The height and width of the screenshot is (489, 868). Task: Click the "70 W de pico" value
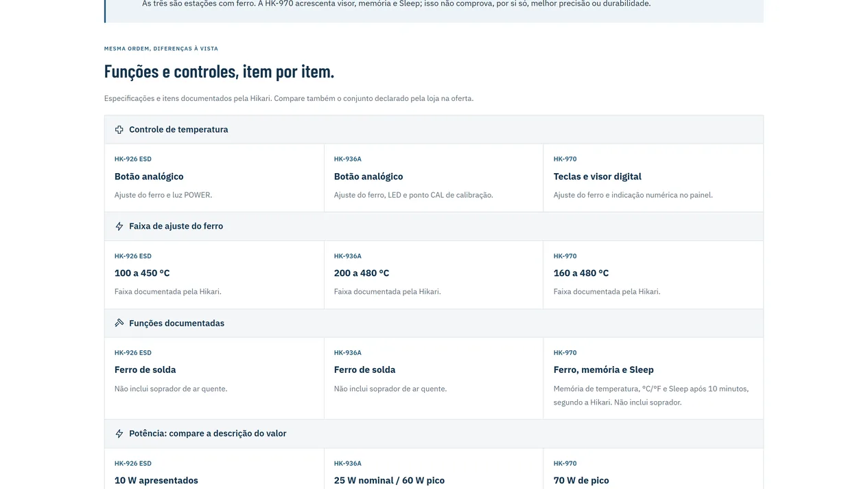[x=581, y=481]
